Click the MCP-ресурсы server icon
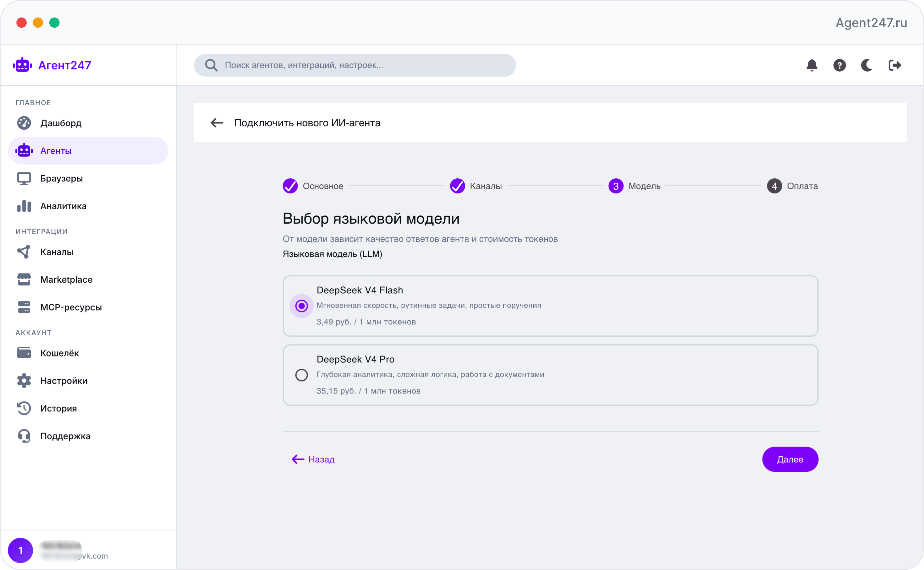Image resolution: width=924 pixels, height=570 pixels. pos(24,307)
